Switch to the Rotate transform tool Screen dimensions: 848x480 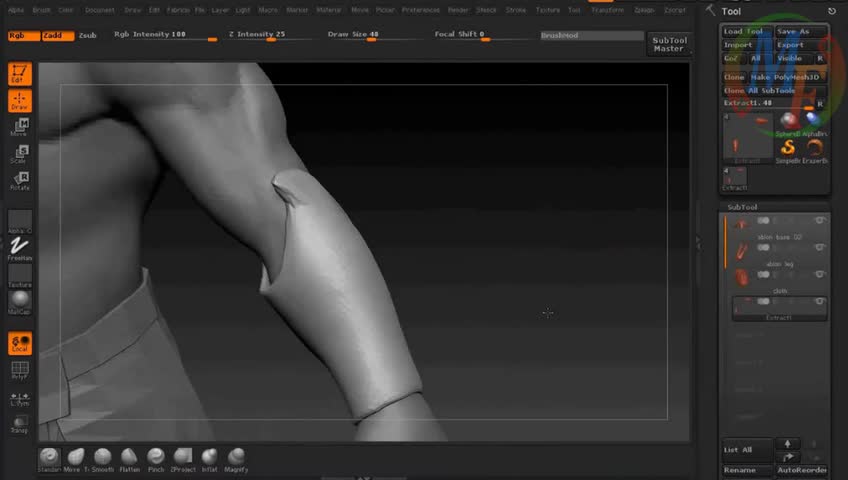click(19, 181)
